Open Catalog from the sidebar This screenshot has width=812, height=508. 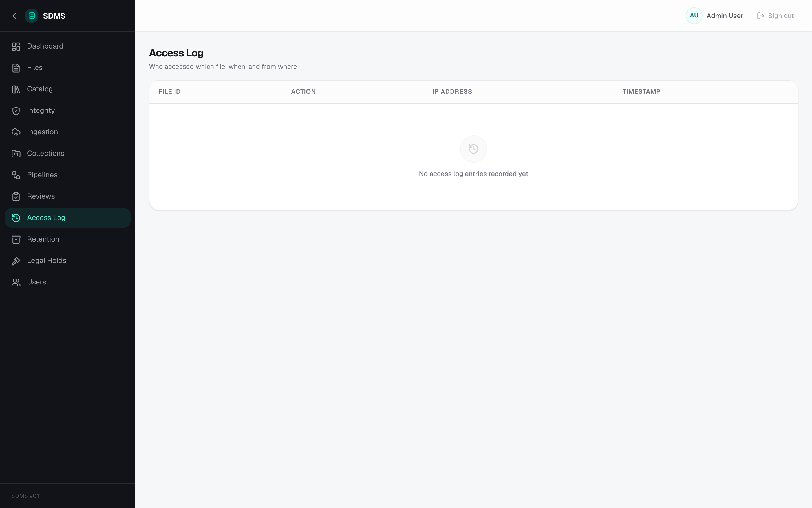coord(67,89)
